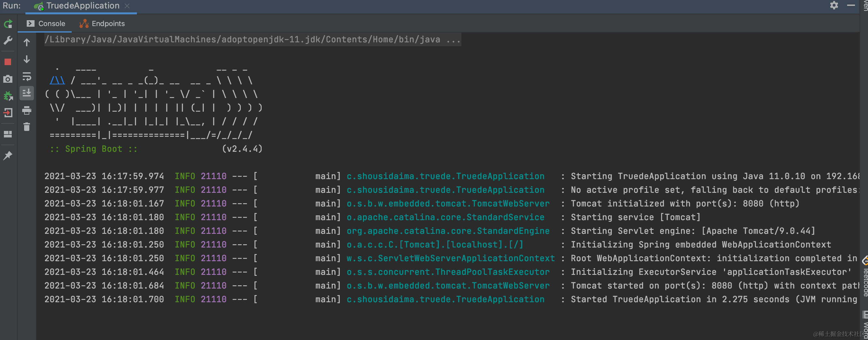This screenshot has height=340, width=868.
Task: Click the Spring Boot banner label
Action: [x=94, y=149]
